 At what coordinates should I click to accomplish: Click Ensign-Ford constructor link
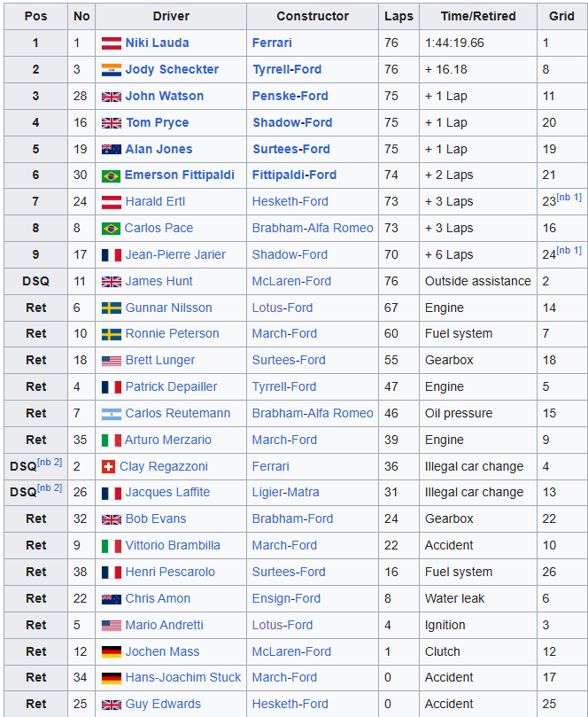tap(286, 598)
